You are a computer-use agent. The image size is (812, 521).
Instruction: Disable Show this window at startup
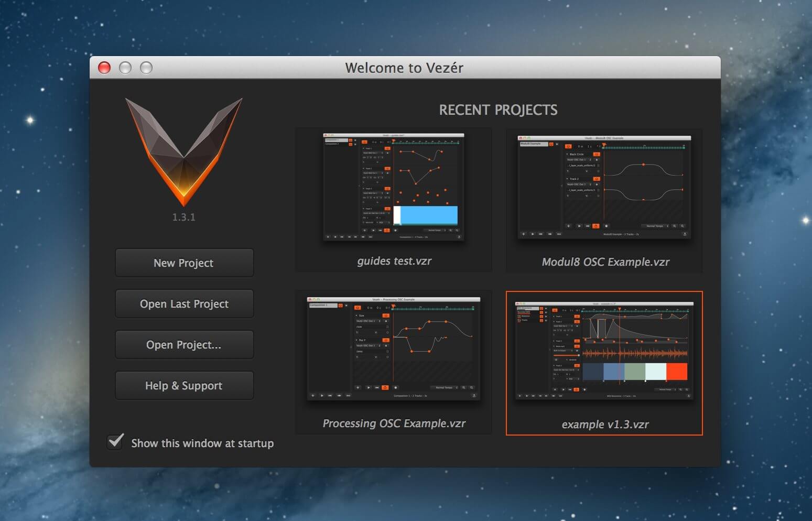pos(115,441)
